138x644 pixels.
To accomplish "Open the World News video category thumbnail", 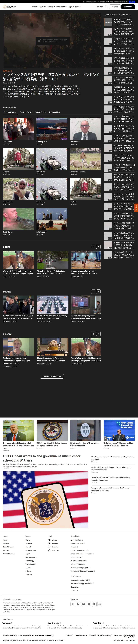I will pos(18,129).
